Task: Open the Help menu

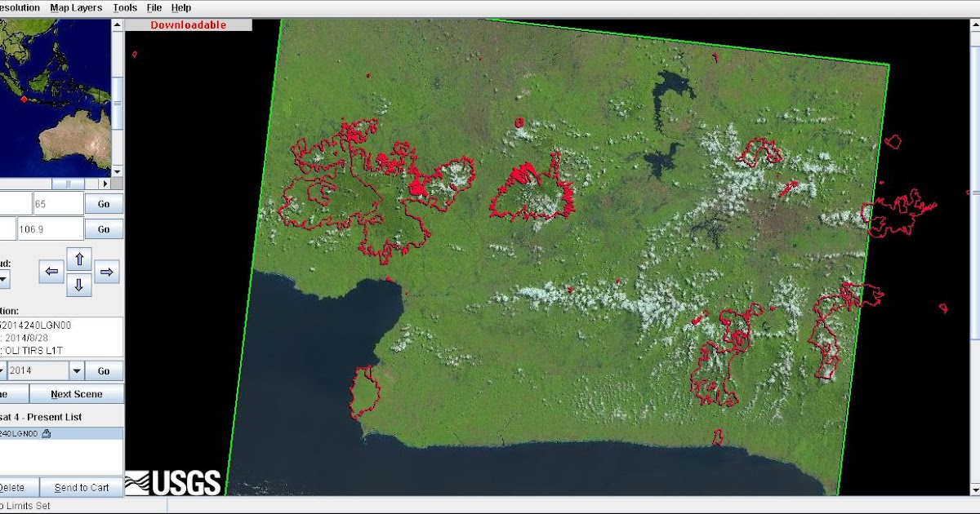Action: pos(180,7)
